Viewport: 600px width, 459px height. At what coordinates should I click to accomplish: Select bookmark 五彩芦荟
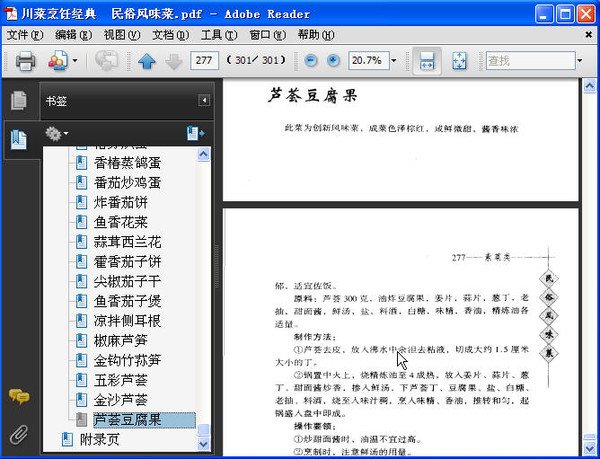(121, 381)
